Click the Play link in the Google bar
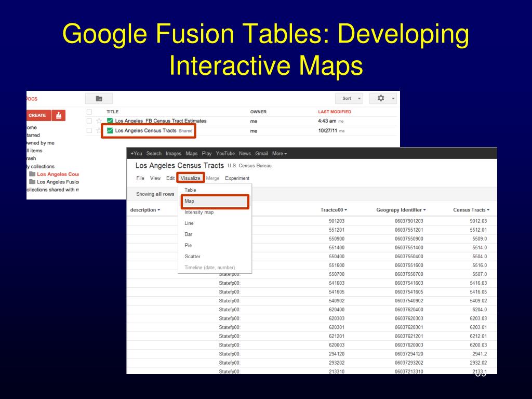532x399 pixels. [207, 153]
